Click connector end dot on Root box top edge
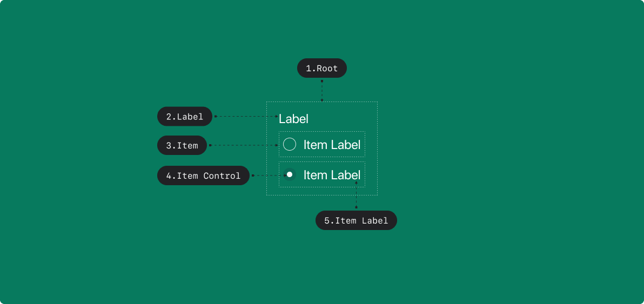 [322, 100]
